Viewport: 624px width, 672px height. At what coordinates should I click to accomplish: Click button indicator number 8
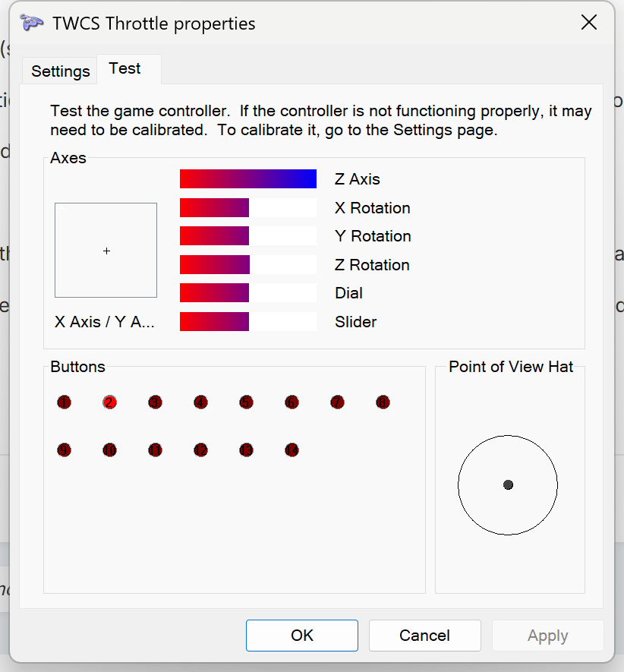pos(383,402)
